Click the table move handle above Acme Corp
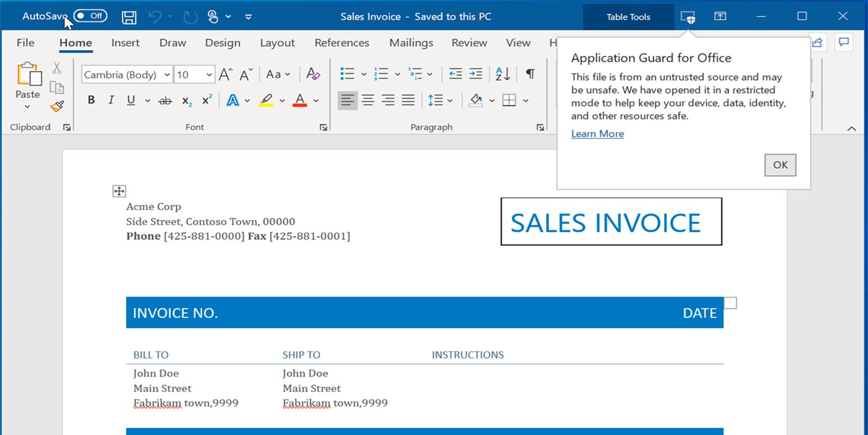Screen dimensions: 868x435 [119, 191]
